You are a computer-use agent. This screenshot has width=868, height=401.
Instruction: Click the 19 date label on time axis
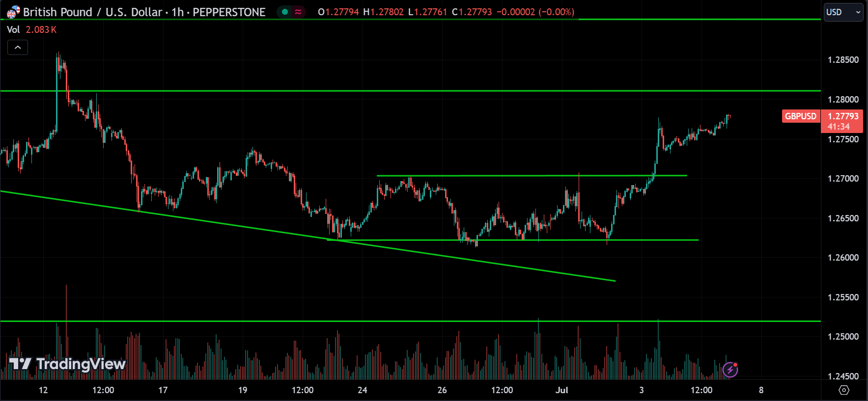point(243,390)
